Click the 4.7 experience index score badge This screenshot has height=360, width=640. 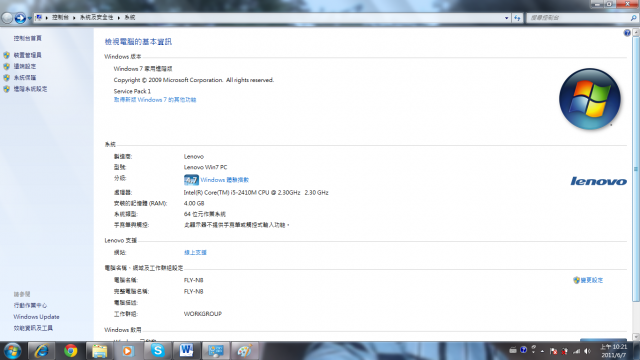coord(191,180)
